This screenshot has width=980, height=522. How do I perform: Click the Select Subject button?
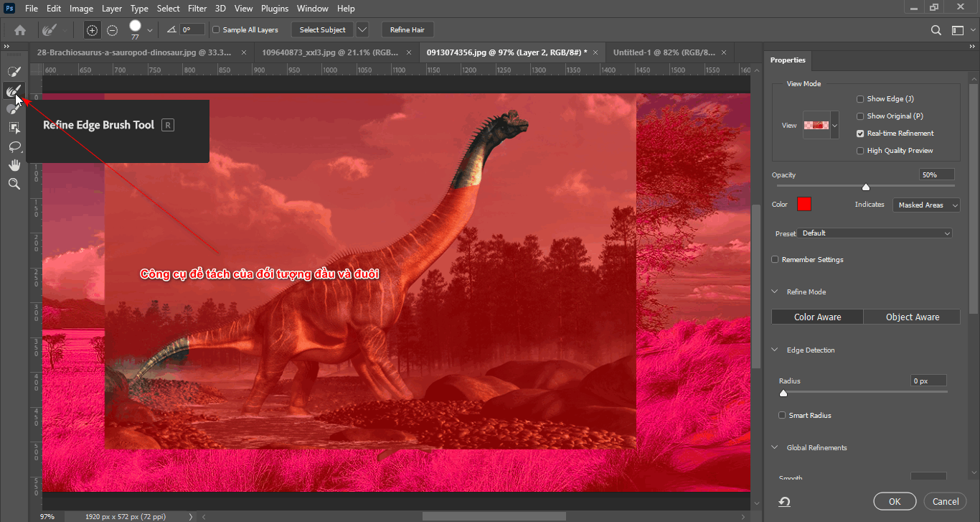321,29
